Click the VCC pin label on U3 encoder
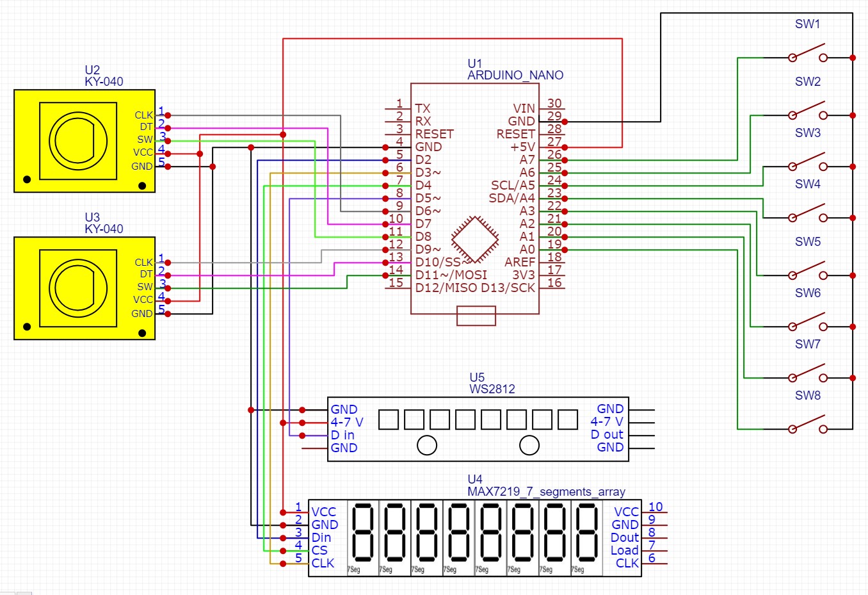Screen dimensions: 868x595 click(x=143, y=300)
